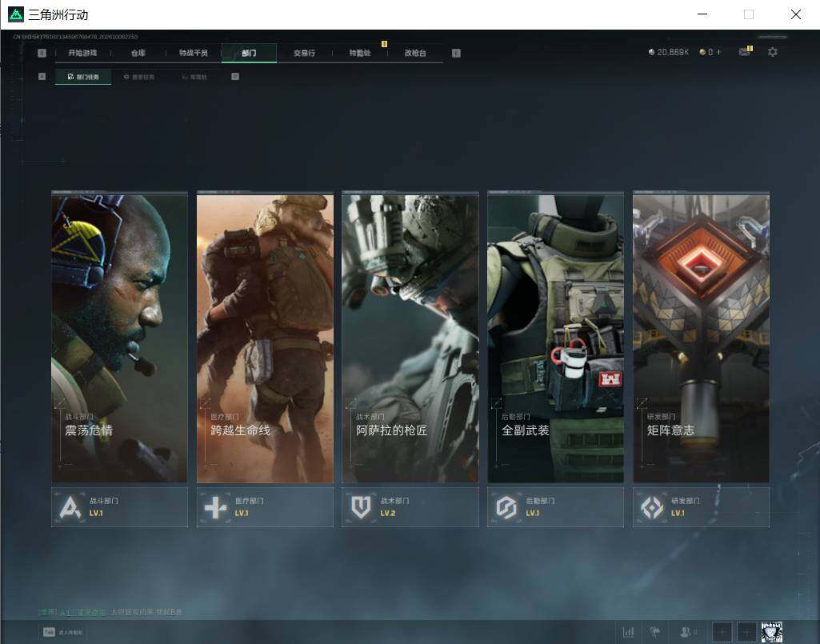Click the first empty squad slot plus
This screenshot has width=820, height=644.
pos(722,632)
